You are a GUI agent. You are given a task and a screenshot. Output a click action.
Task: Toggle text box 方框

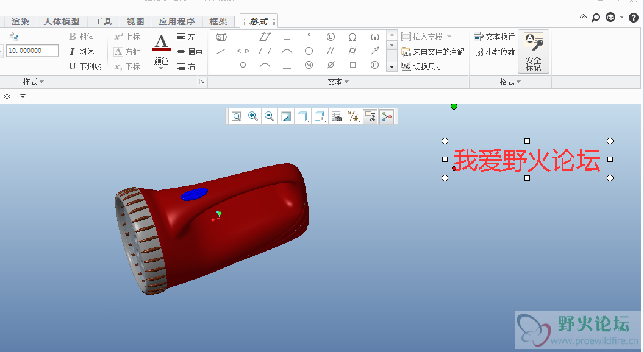click(x=127, y=52)
